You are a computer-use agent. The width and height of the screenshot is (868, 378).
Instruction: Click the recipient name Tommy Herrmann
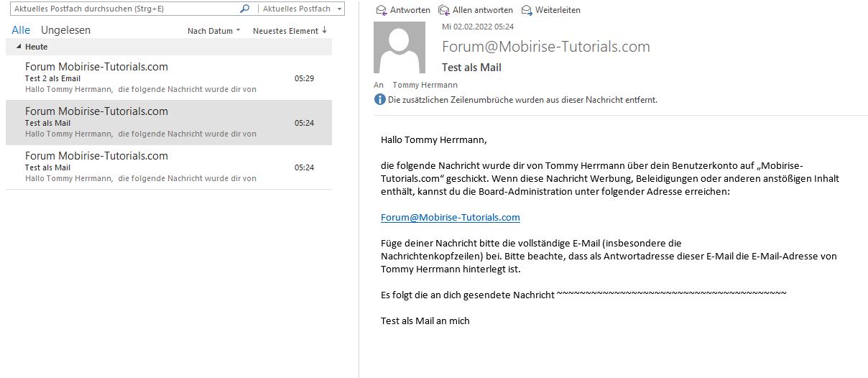(425, 85)
